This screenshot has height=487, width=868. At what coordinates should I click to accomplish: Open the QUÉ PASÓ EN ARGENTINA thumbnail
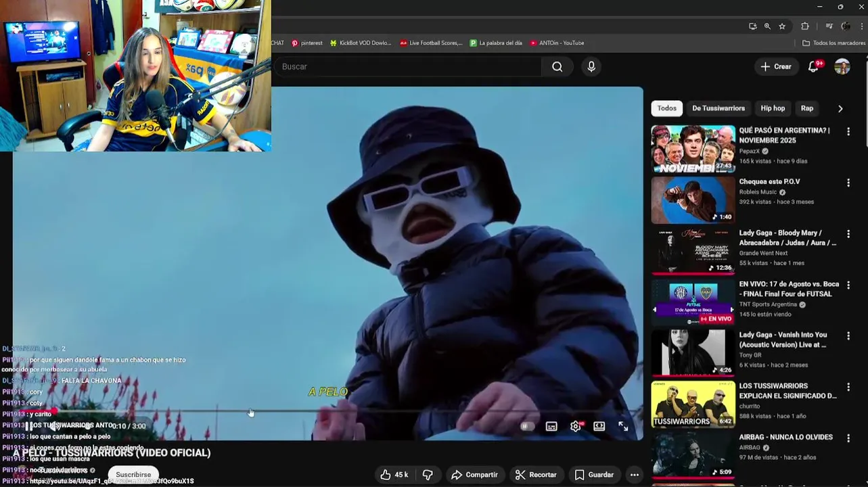(x=693, y=149)
